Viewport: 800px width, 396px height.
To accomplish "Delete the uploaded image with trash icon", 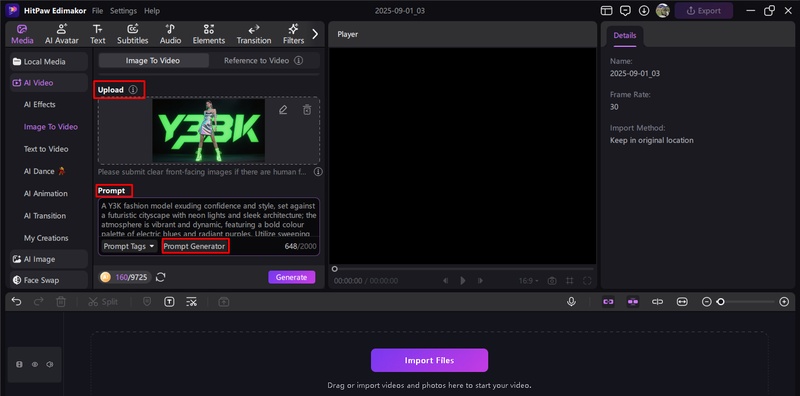I will click(307, 110).
